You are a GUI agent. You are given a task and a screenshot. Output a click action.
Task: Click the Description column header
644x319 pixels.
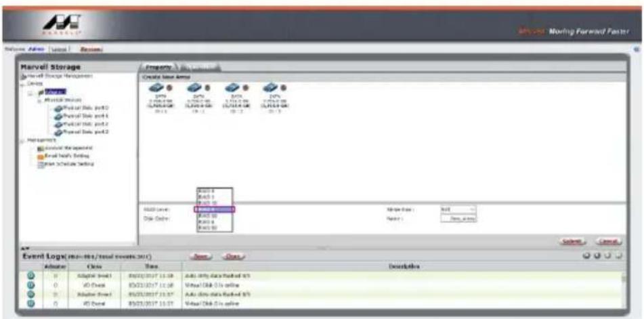point(404,267)
